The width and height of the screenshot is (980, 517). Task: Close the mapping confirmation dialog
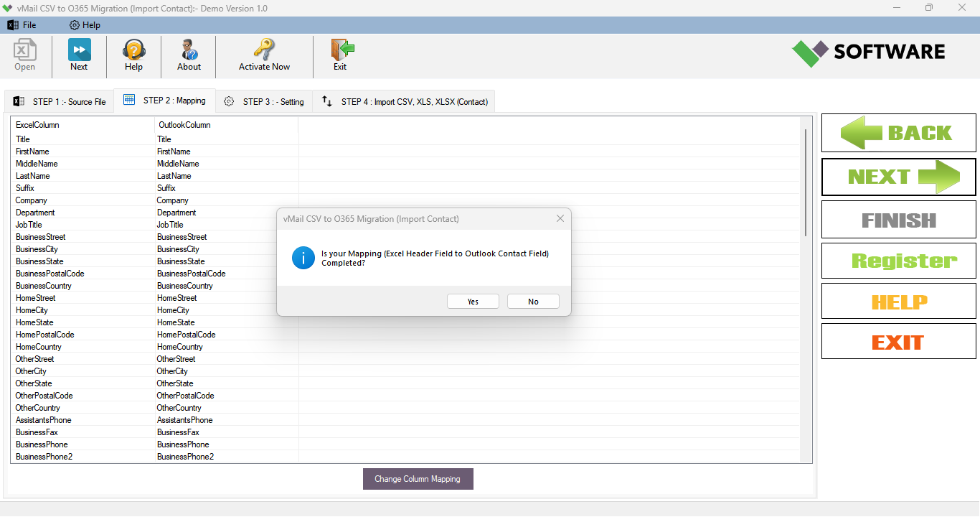point(560,218)
